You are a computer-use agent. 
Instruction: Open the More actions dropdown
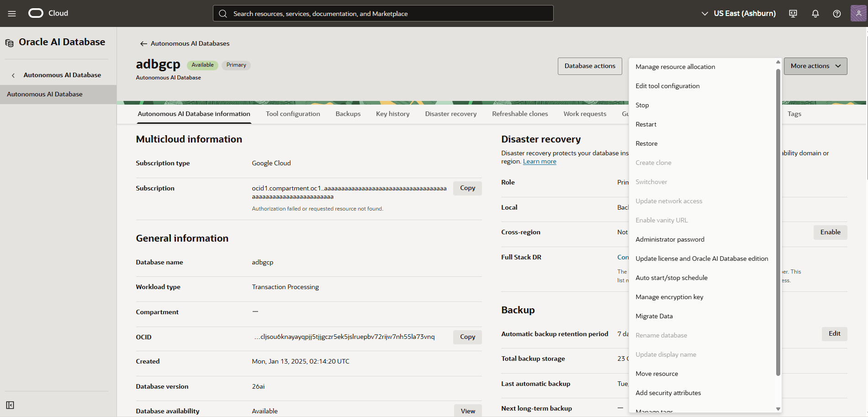pyautogui.click(x=815, y=66)
